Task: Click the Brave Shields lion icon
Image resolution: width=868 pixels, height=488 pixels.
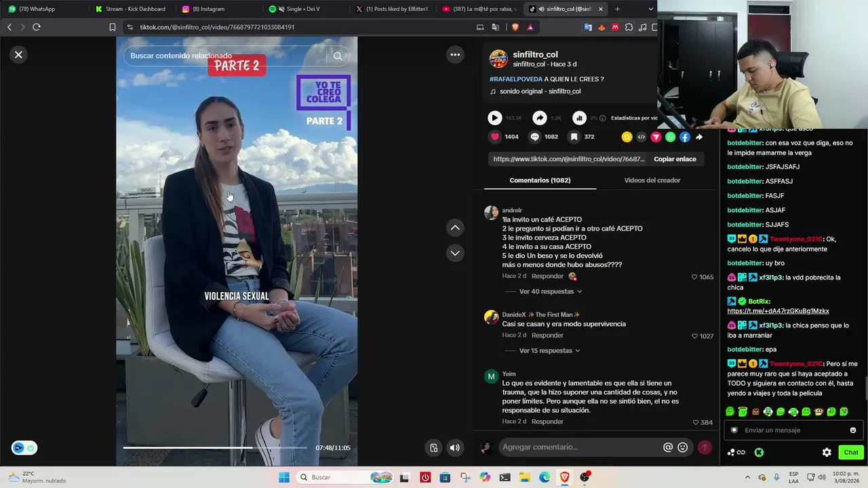Action: pyautogui.click(x=515, y=27)
